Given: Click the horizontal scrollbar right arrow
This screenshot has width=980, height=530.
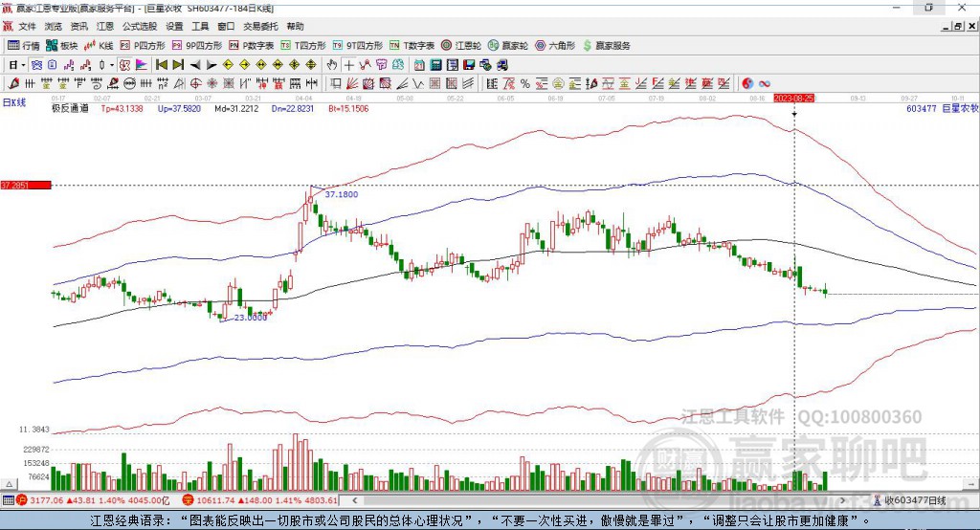Looking at the screenshot, I should coord(842,500).
